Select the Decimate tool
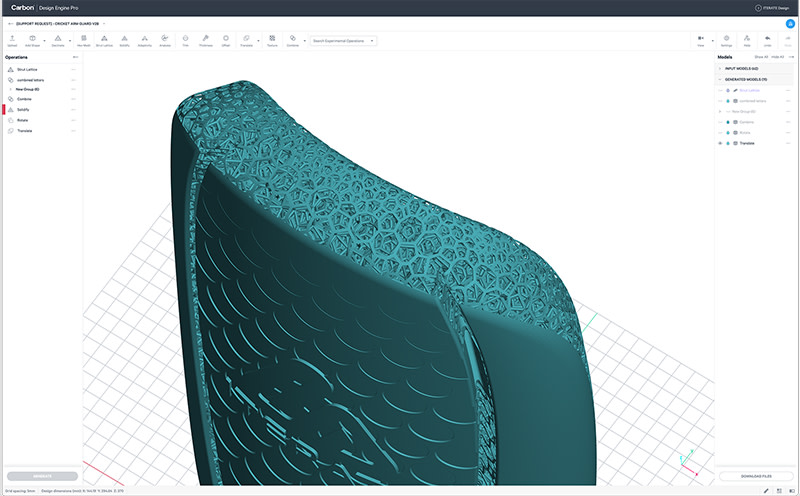800x496 pixels. pos(58,41)
